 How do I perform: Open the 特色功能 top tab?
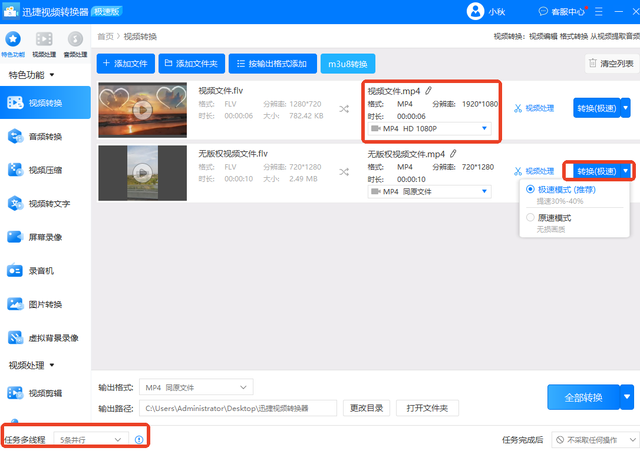click(x=13, y=44)
